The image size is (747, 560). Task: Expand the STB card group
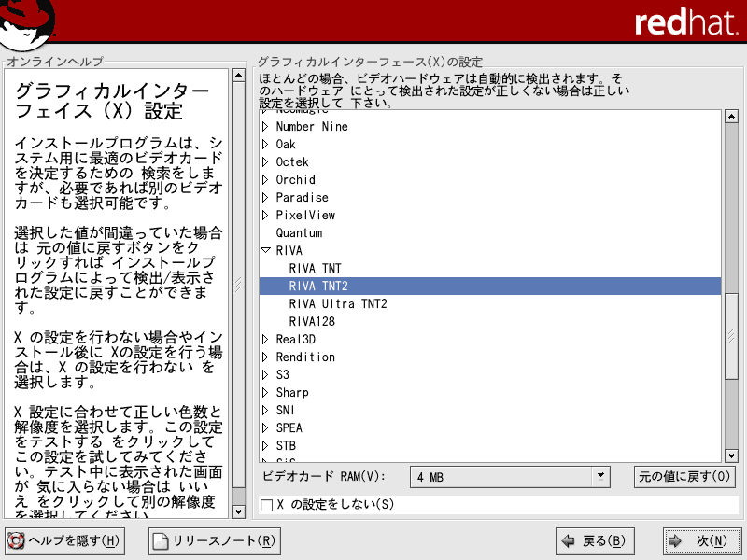(265, 446)
